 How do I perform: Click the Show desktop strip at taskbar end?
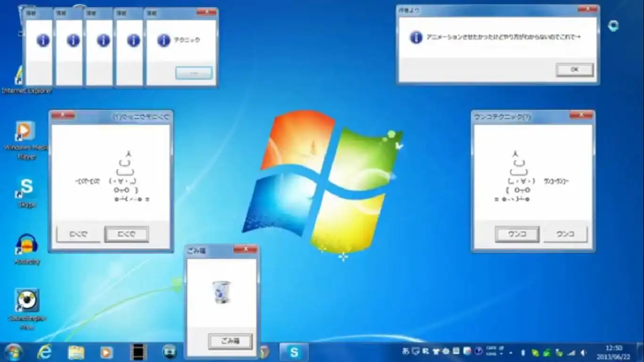click(x=640, y=352)
